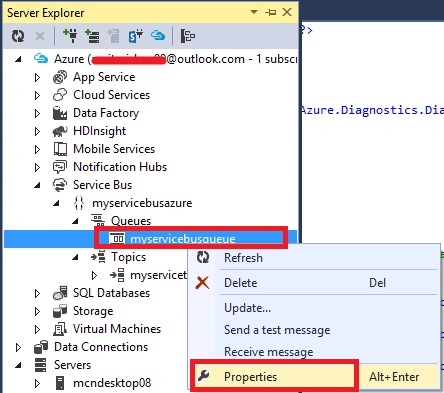Click the Notification Hubs chat icon
The image size is (444, 393).
[x=60, y=167]
